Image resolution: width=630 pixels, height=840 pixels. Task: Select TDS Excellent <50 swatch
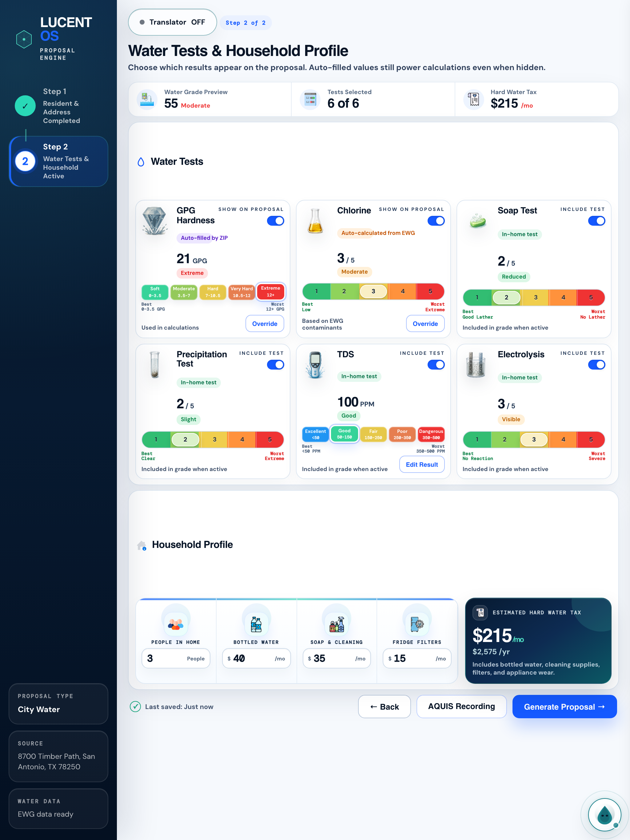(315, 434)
